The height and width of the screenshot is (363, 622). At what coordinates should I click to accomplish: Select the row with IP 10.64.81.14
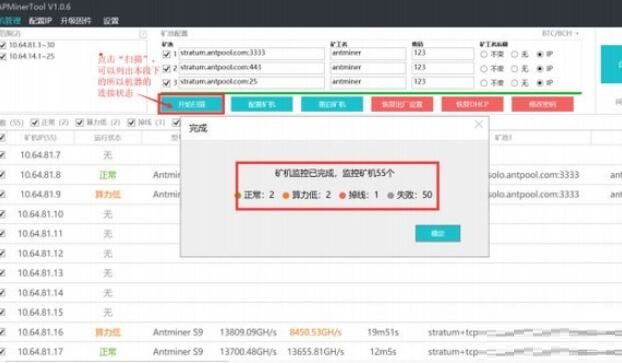click(x=3, y=292)
